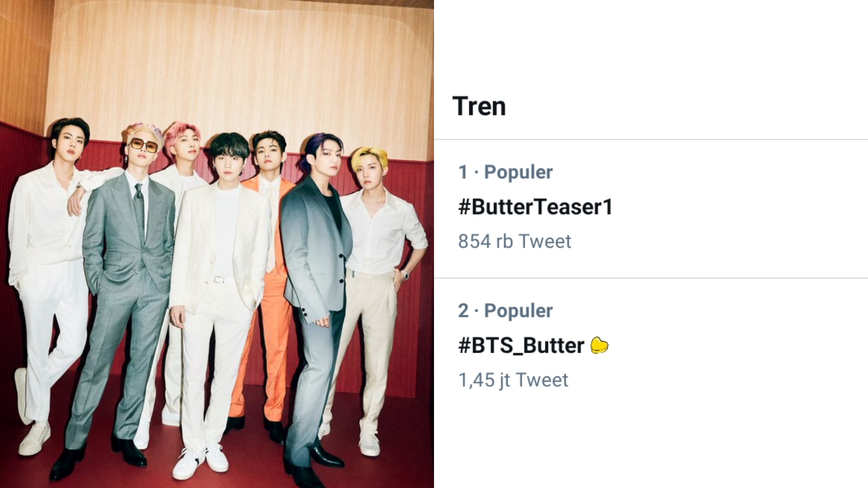868x488 pixels.
Task: Click divider line between the two trends
Action: point(651,278)
